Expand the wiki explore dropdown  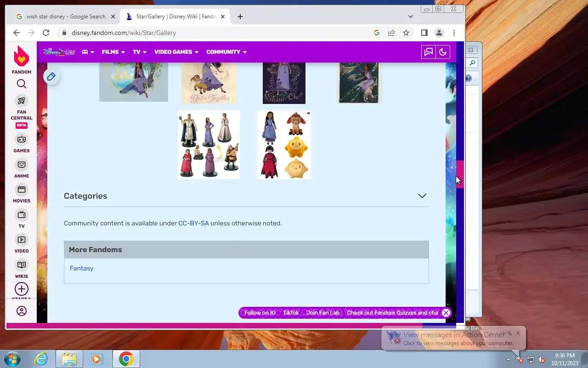pos(88,52)
